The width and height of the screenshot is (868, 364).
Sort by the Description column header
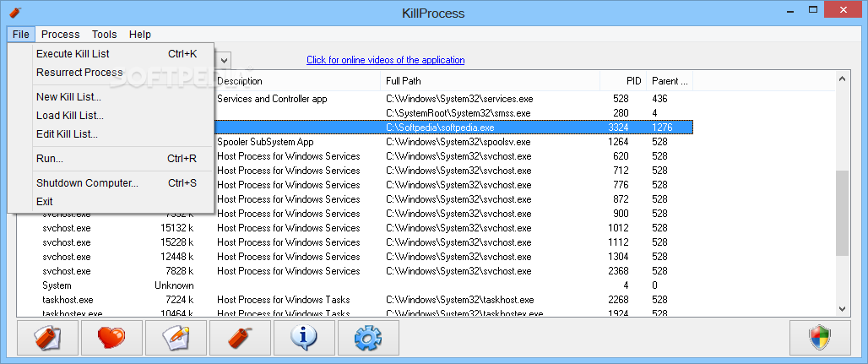pyautogui.click(x=297, y=81)
